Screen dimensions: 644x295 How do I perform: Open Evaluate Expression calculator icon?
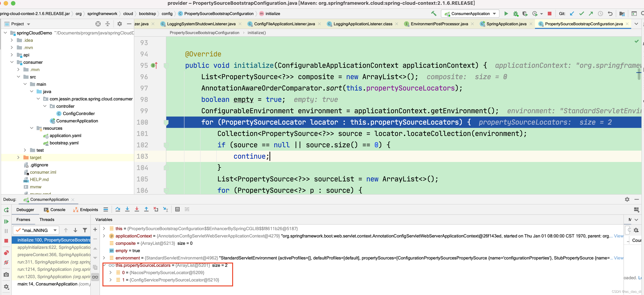tap(177, 209)
